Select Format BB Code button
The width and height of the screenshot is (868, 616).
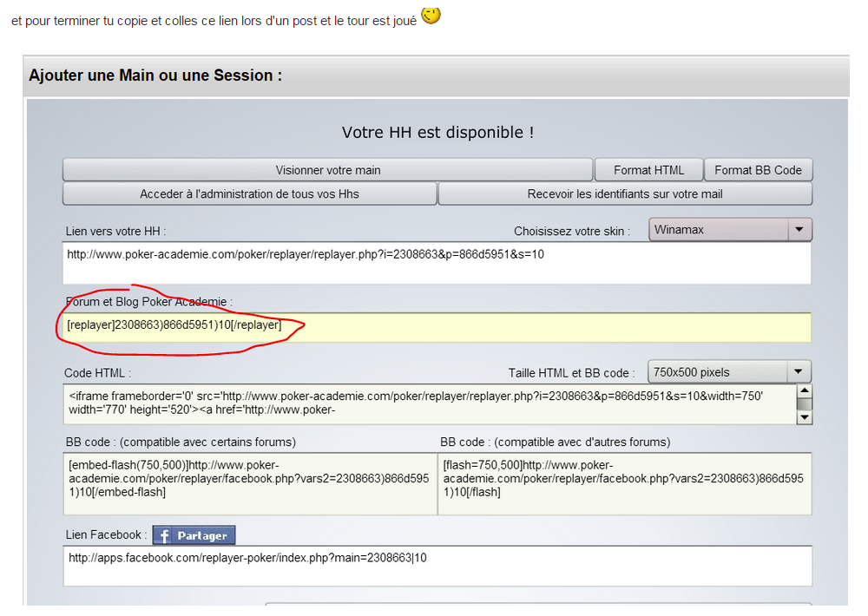point(758,170)
